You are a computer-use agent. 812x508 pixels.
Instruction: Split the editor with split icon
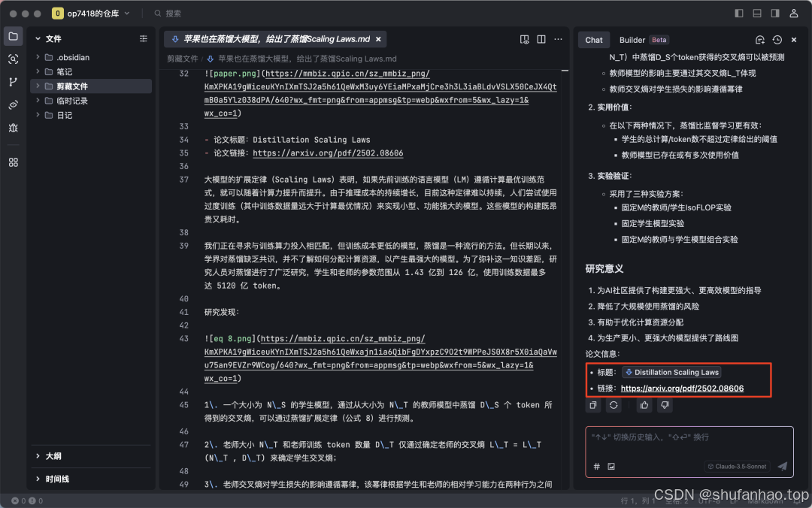(541, 39)
